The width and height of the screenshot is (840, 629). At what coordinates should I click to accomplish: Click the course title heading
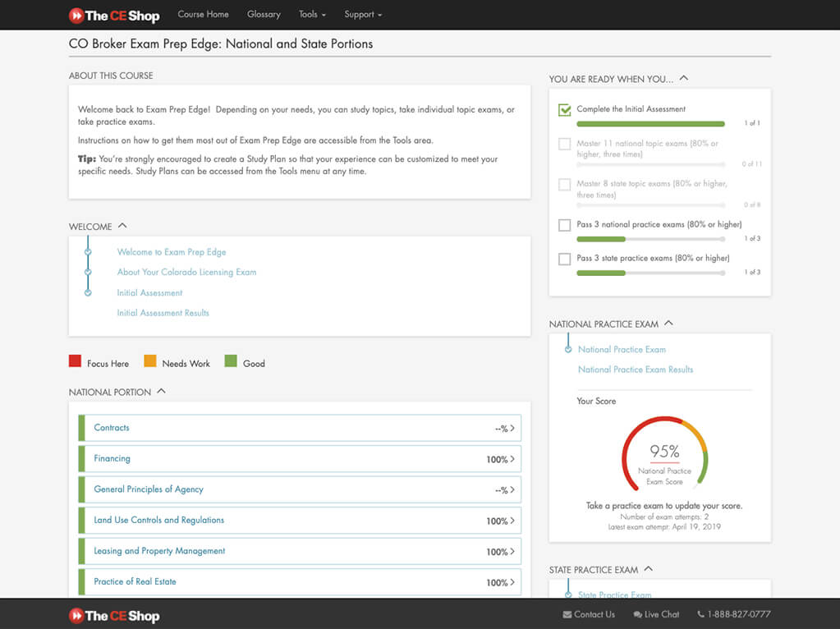coord(221,44)
